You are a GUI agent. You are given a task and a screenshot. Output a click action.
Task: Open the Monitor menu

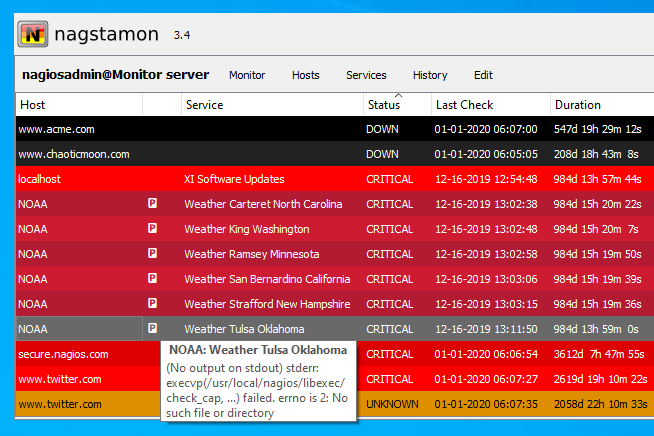click(x=247, y=75)
